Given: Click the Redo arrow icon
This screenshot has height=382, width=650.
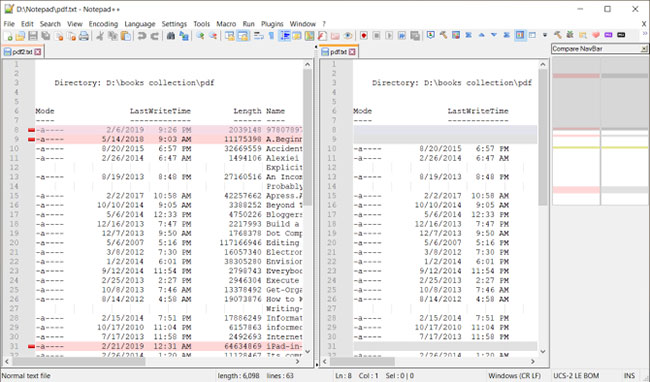Looking at the screenshot, I should point(155,36).
